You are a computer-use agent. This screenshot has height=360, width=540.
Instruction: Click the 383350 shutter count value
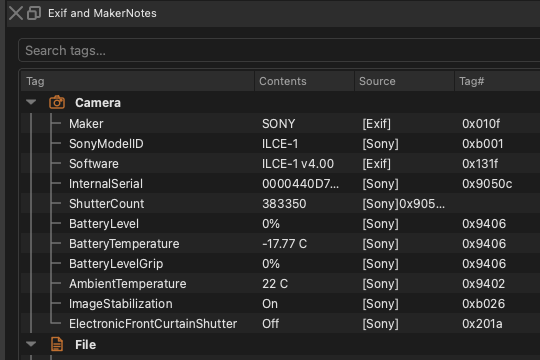(x=284, y=204)
